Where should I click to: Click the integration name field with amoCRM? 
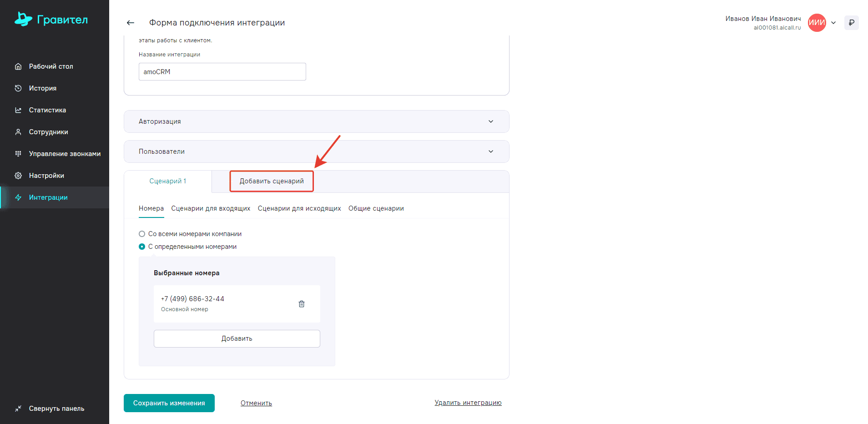pyautogui.click(x=222, y=72)
